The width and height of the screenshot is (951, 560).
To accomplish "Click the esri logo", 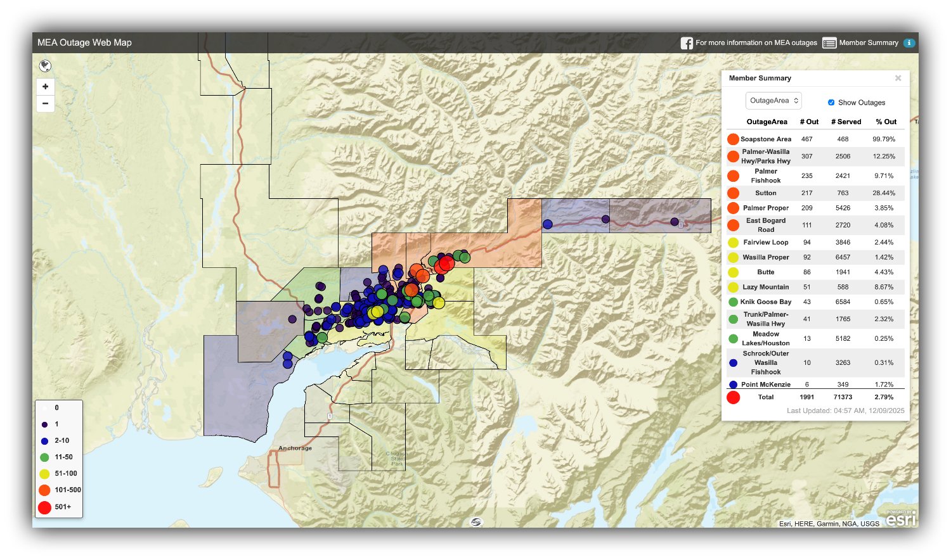I will pyautogui.click(x=900, y=519).
